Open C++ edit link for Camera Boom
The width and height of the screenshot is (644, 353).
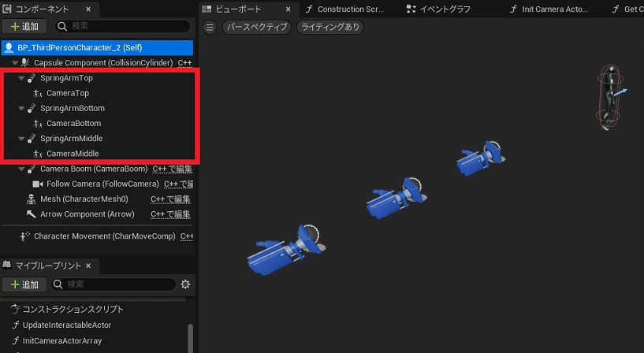[x=172, y=169]
